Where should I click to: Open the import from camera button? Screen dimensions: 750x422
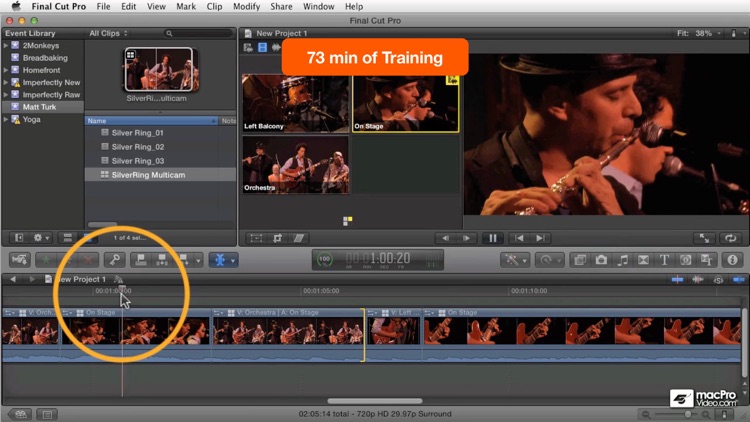click(x=20, y=260)
